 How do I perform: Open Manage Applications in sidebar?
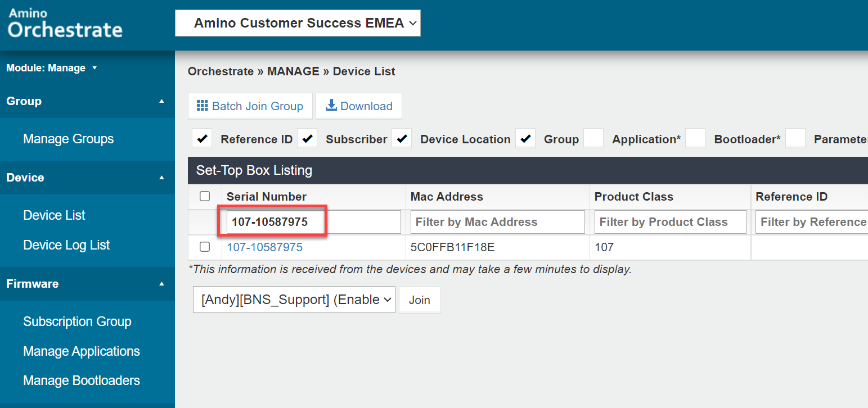point(82,351)
